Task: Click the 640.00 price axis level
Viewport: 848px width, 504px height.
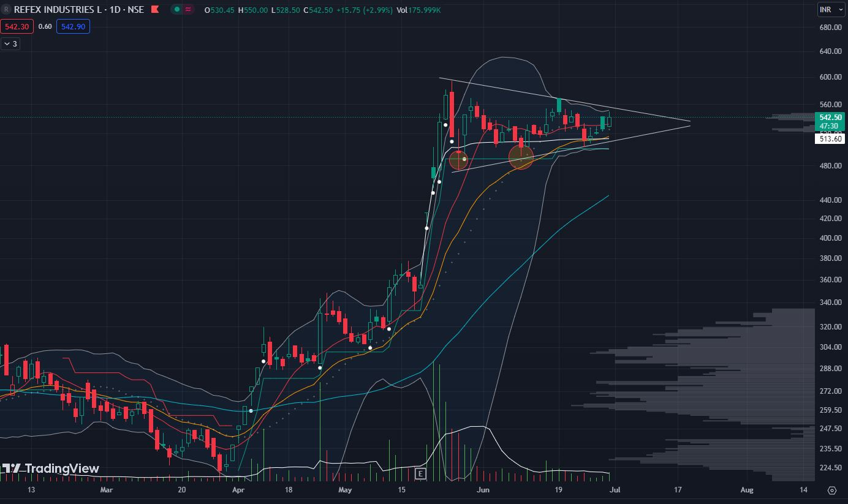Action: point(831,51)
